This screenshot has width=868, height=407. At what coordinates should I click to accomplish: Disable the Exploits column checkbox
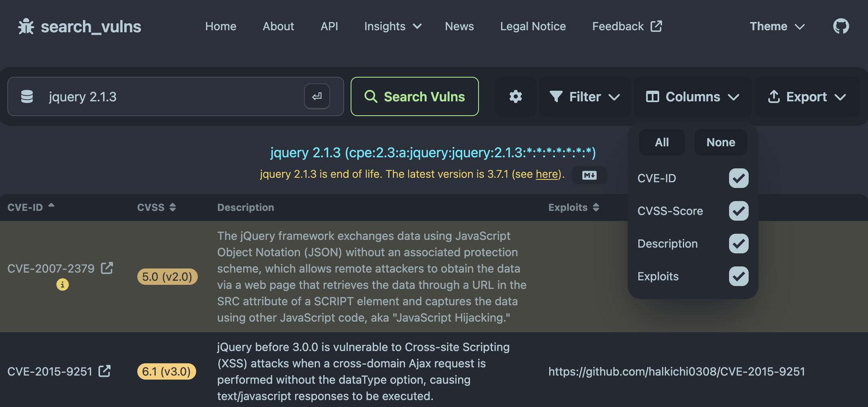tap(738, 276)
